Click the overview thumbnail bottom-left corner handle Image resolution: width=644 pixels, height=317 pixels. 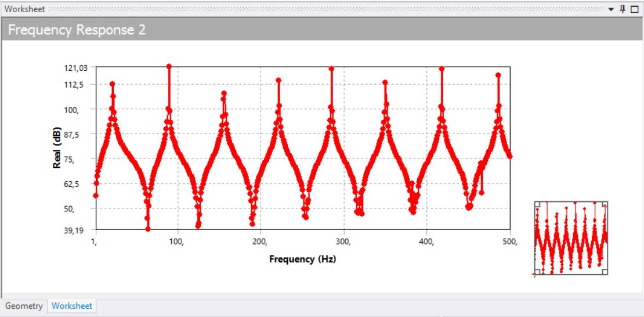point(538,271)
